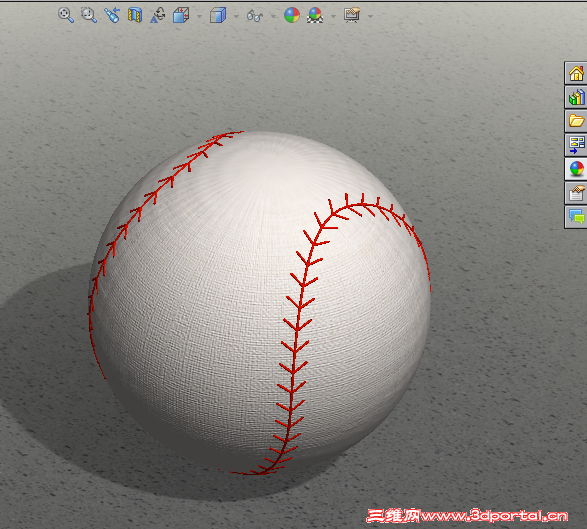Open the Appearances and Scenes ball tab
Screen dimensions: 587x529
[576, 169]
